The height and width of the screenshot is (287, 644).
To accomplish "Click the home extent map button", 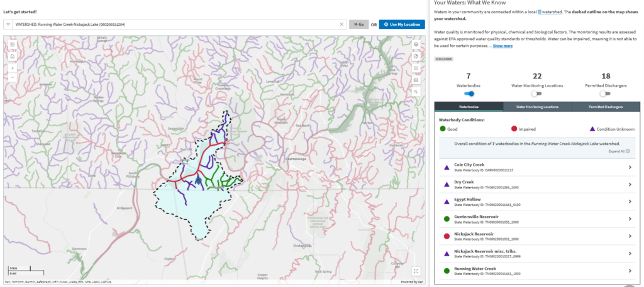I will coord(13,56).
